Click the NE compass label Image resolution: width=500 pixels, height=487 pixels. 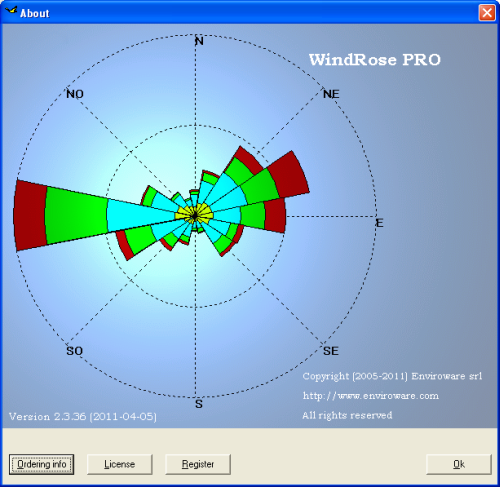click(331, 94)
